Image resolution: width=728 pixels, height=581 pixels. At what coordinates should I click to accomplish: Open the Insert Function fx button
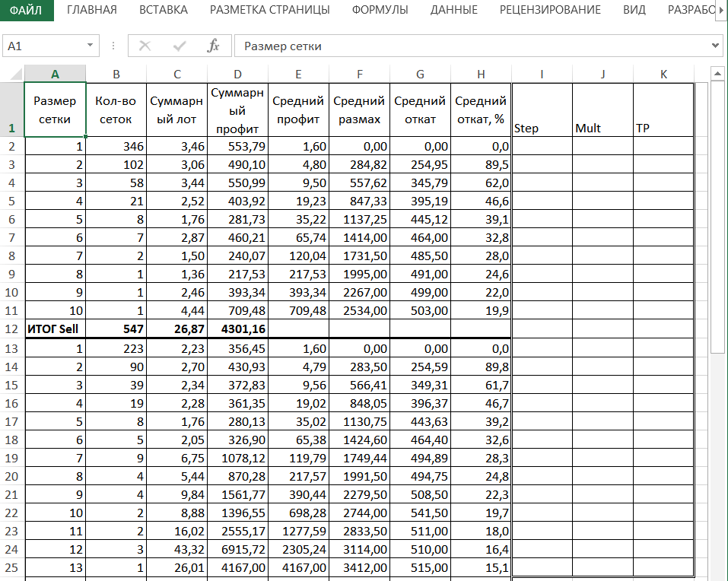point(213,46)
